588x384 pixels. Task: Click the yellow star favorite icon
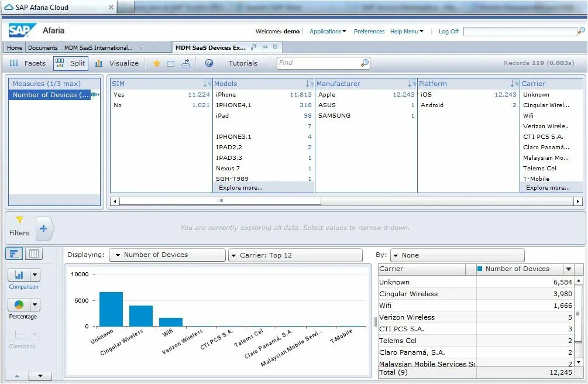pyautogui.click(x=157, y=63)
